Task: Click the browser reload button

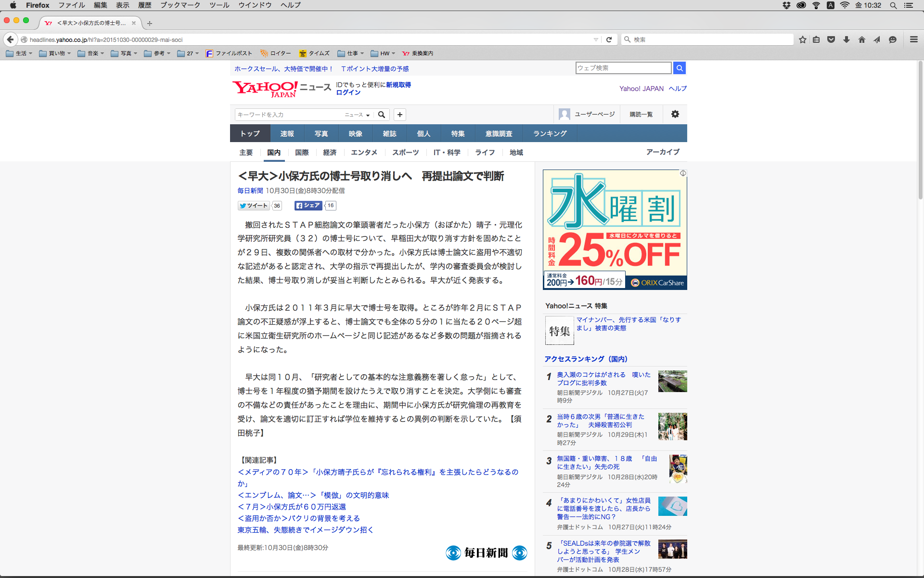Action: tap(609, 39)
